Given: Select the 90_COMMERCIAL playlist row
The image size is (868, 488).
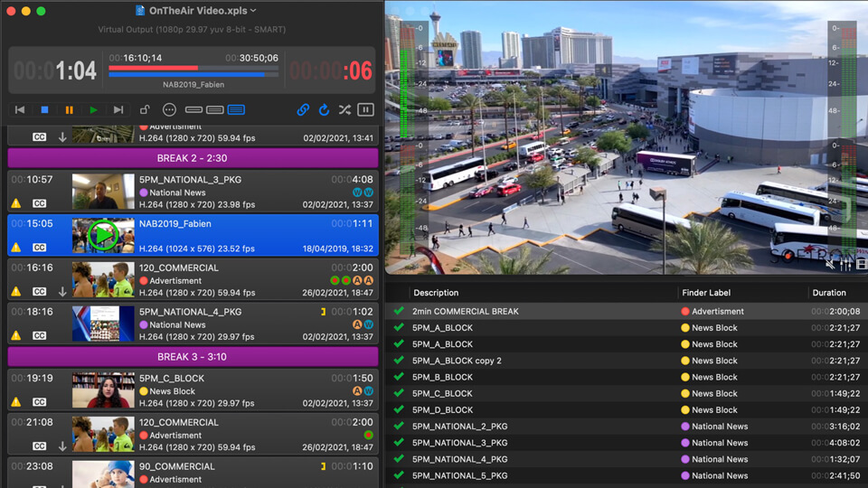Looking at the screenshot, I should pos(193,473).
